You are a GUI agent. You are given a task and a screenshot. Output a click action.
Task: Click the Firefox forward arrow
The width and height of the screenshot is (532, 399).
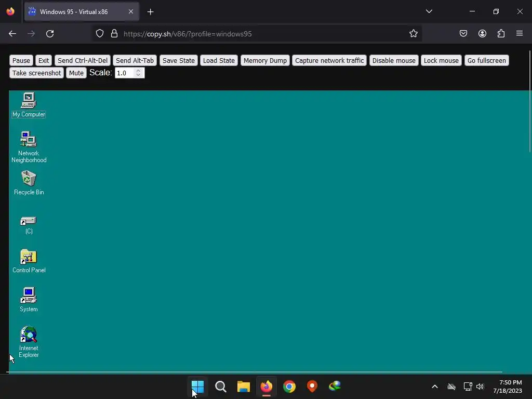tap(31, 34)
